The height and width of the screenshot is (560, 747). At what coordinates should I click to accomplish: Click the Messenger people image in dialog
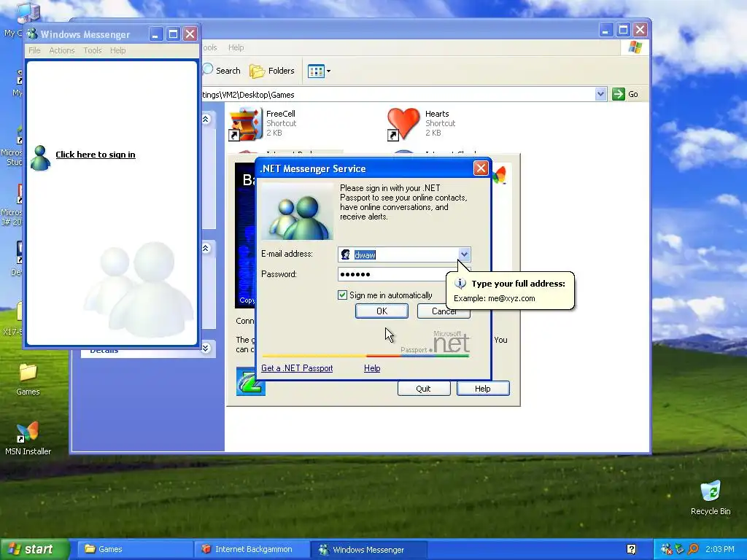(298, 211)
